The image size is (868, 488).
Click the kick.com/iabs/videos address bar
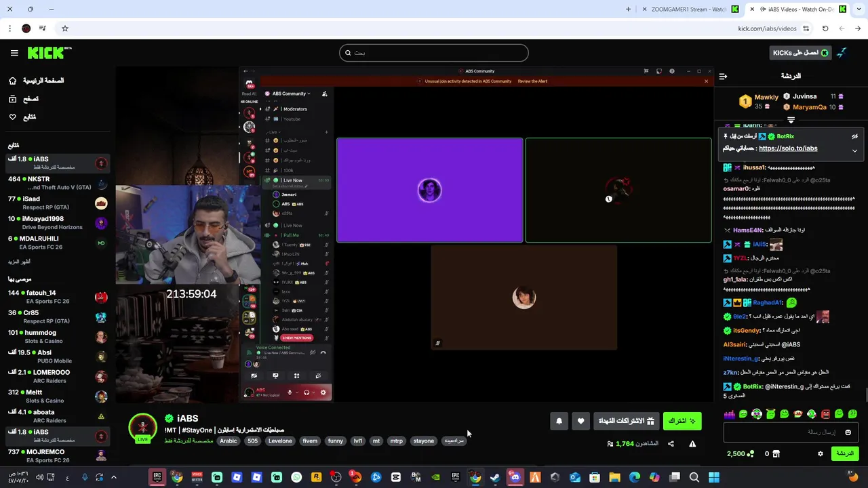click(767, 28)
